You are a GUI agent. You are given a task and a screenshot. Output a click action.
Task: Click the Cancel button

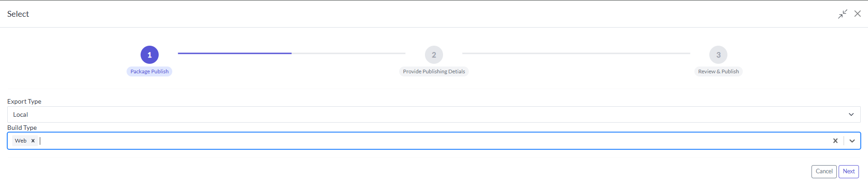pos(824,171)
